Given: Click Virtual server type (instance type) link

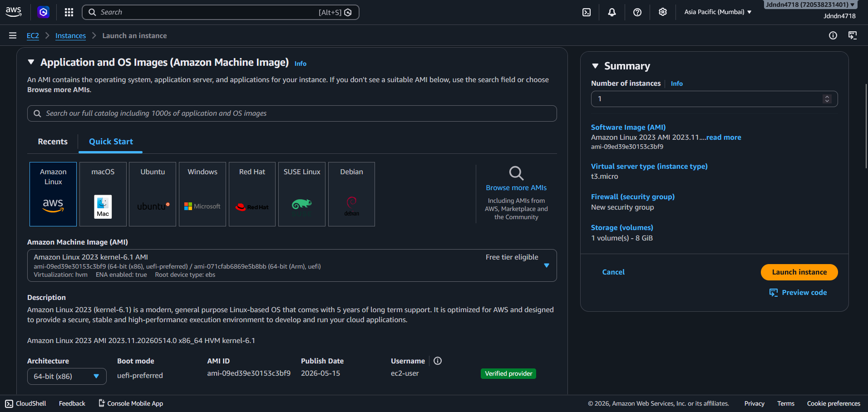Looking at the screenshot, I should (649, 167).
